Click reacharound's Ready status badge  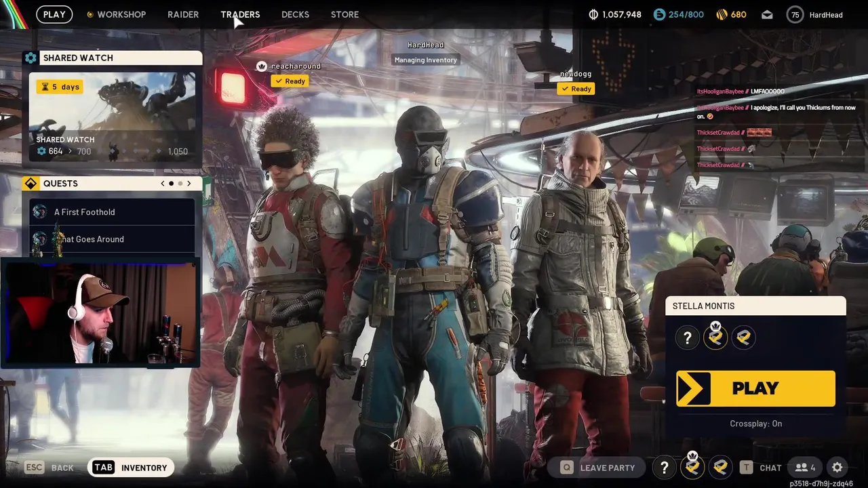click(290, 81)
